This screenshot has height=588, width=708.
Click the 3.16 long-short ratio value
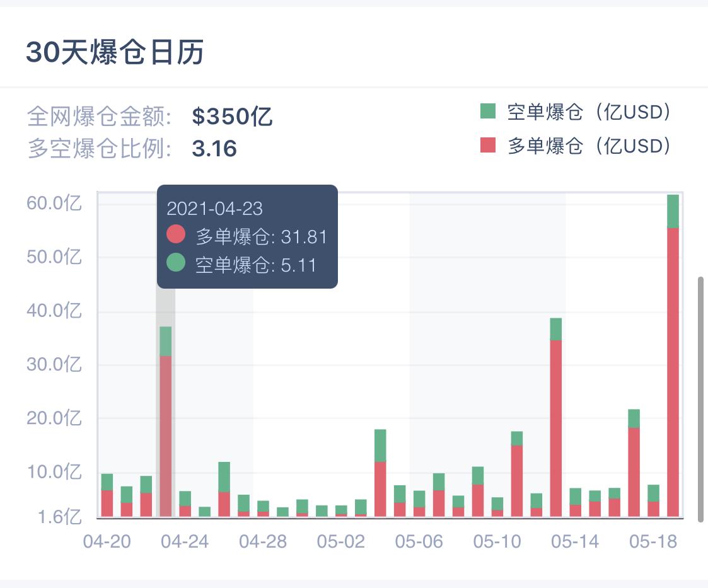click(215, 149)
